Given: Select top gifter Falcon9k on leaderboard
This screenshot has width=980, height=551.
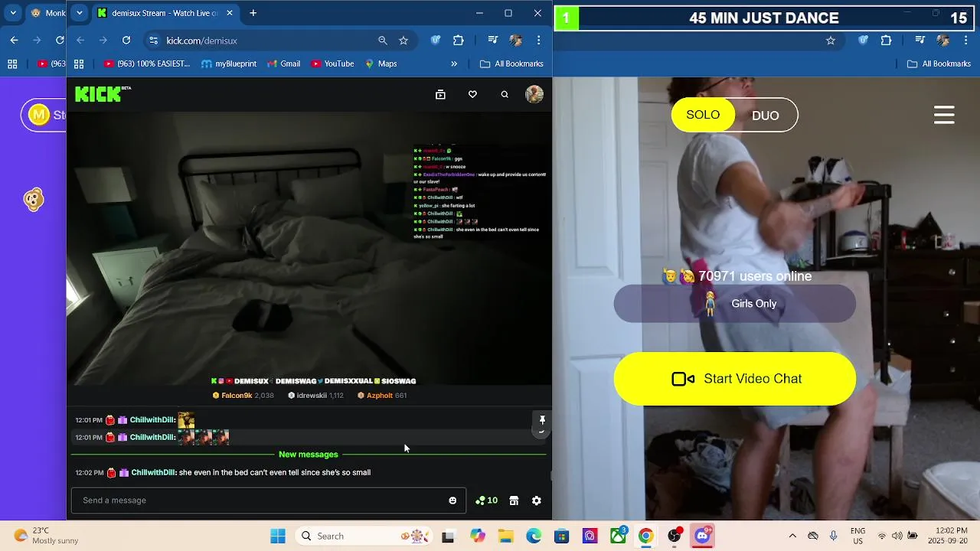Looking at the screenshot, I should click(x=243, y=396).
